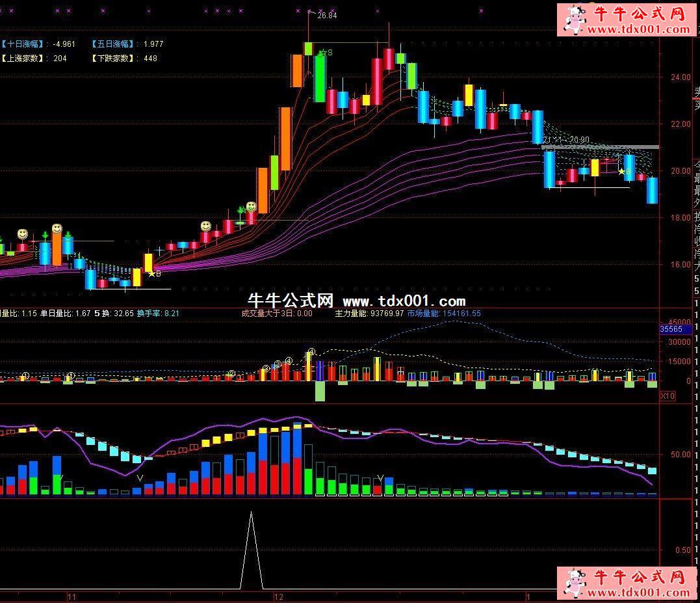
Task: Select the 16.00 price axis label
Action: coord(681,265)
